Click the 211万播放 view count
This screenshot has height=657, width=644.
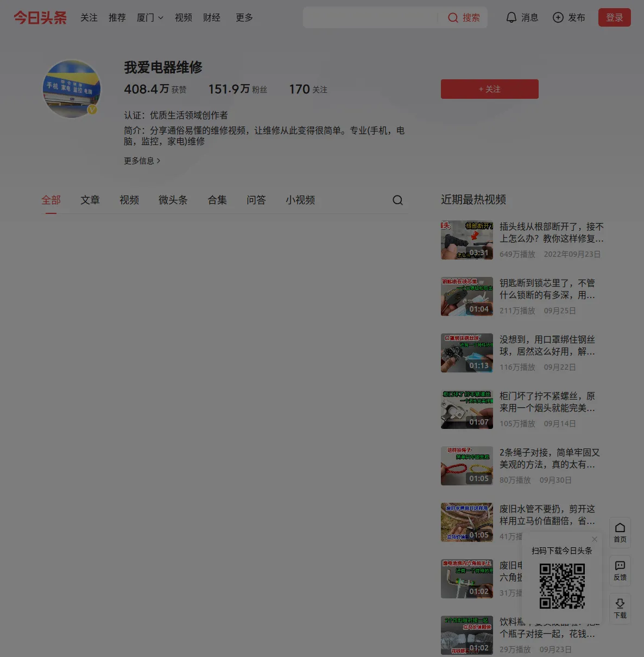coord(517,311)
